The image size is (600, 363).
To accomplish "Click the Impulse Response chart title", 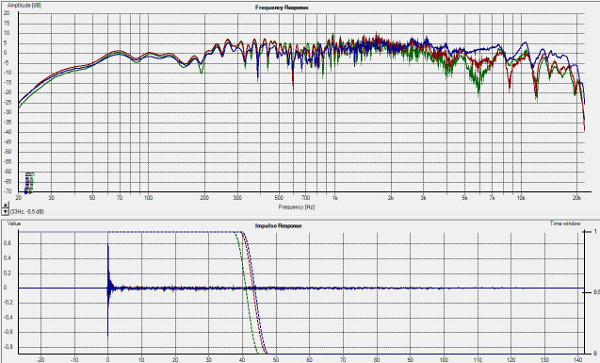I will click(x=278, y=226).
